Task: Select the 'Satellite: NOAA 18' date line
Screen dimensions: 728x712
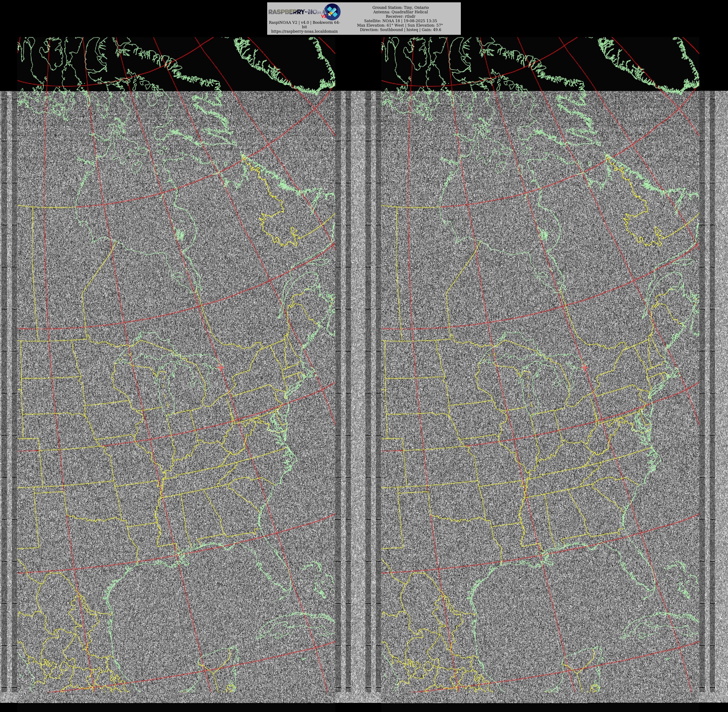Action: click(x=400, y=21)
